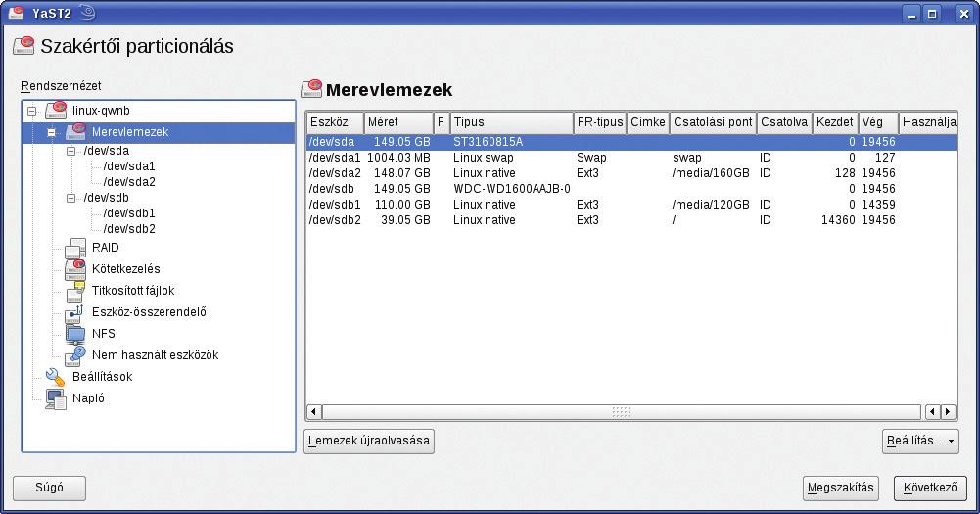Viewport: 980px width, 514px height.
Task: Click the Megszakítás button
Action: pos(841,488)
